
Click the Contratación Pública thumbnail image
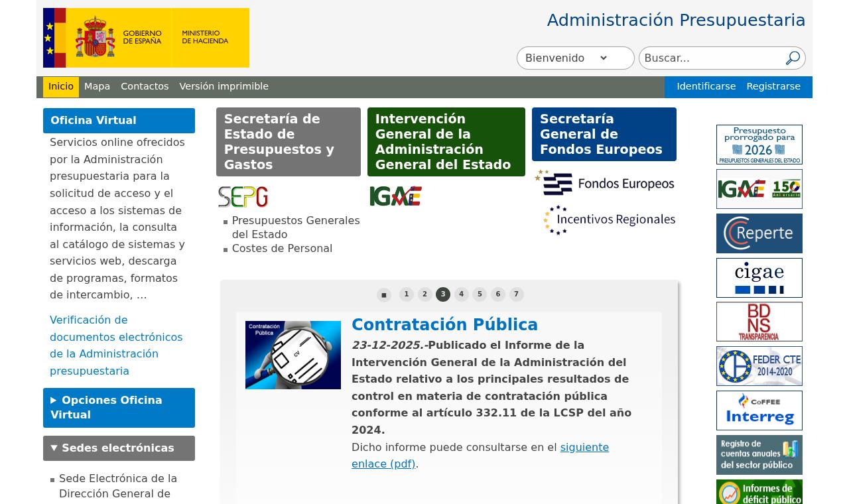[293, 355]
